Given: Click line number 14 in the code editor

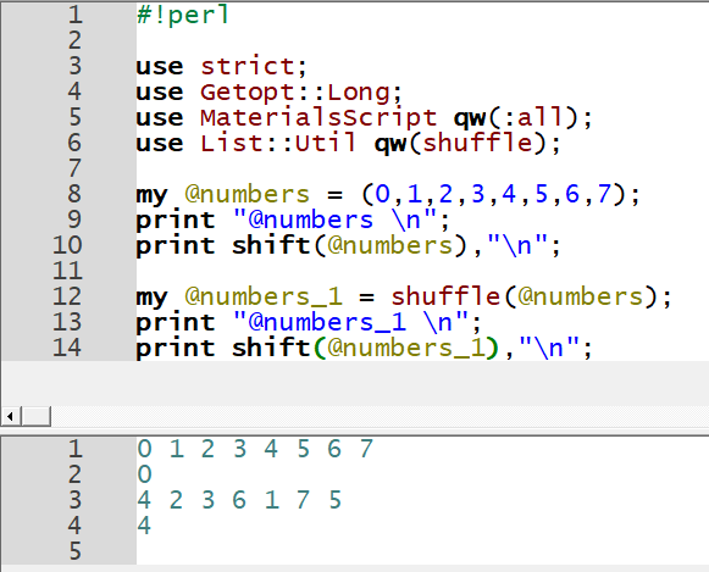Looking at the screenshot, I should click(x=69, y=348).
